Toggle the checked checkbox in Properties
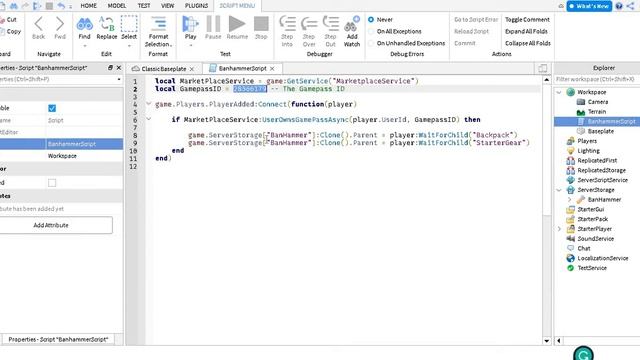The image size is (640, 360). pos(52,108)
